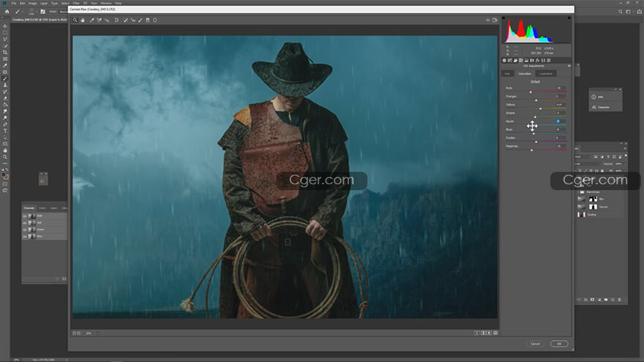Select the Rectangular Marquee tool
Viewport: 644px width, 362px height.
tap(5, 33)
